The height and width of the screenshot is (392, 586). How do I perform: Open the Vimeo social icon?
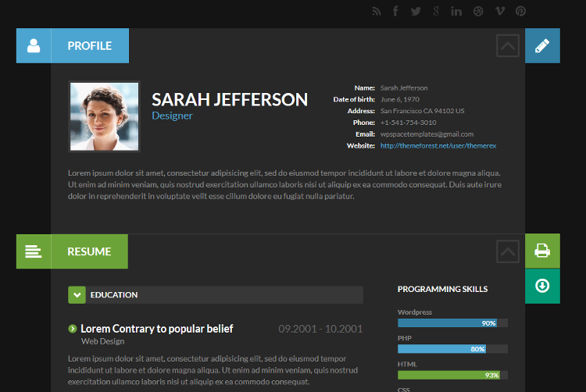click(x=500, y=11)
